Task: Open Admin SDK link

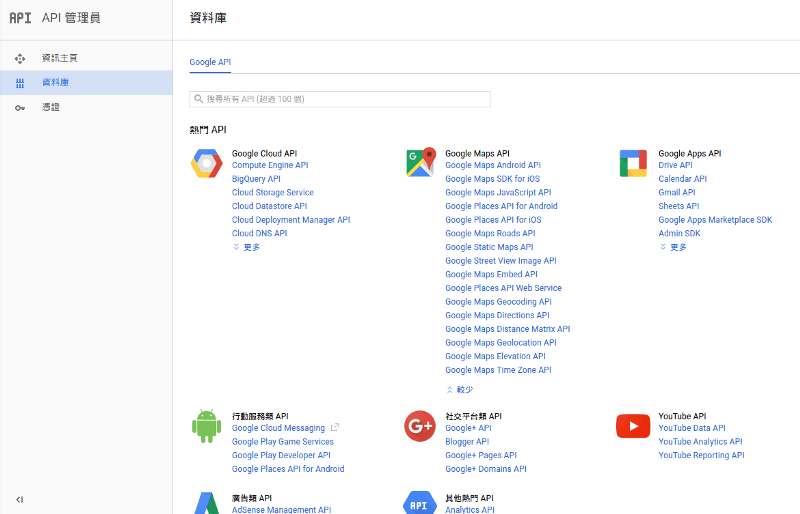Action: (679, 233)
